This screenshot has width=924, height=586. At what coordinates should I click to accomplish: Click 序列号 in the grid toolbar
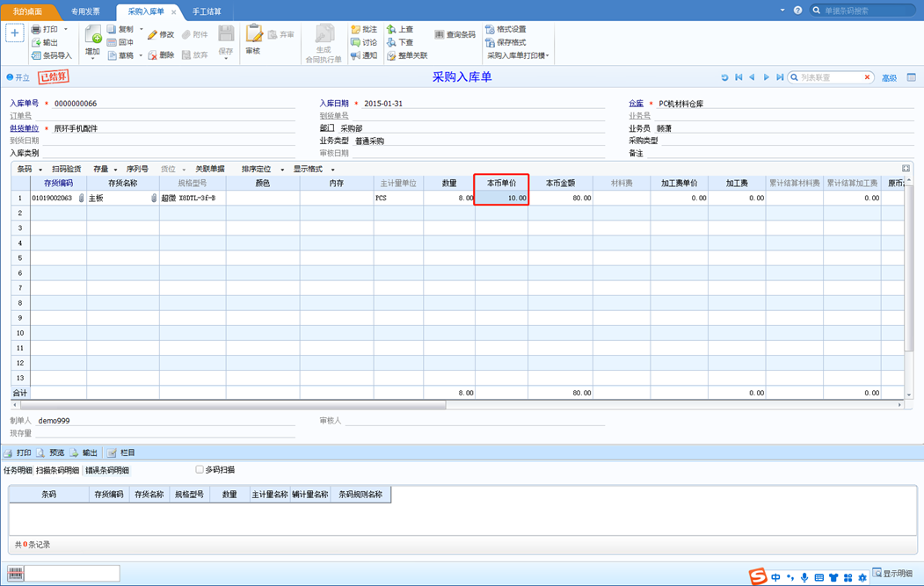click(x=137, y=169)
